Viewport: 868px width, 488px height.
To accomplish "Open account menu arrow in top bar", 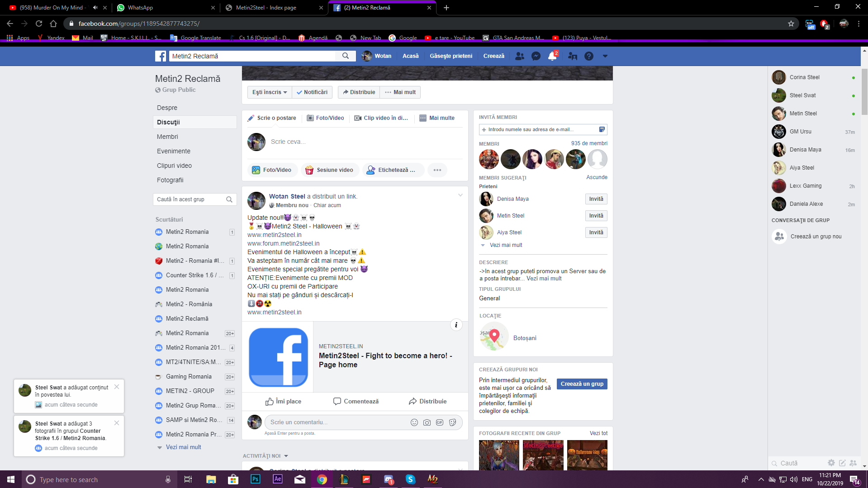I will (x=605, y=56).
